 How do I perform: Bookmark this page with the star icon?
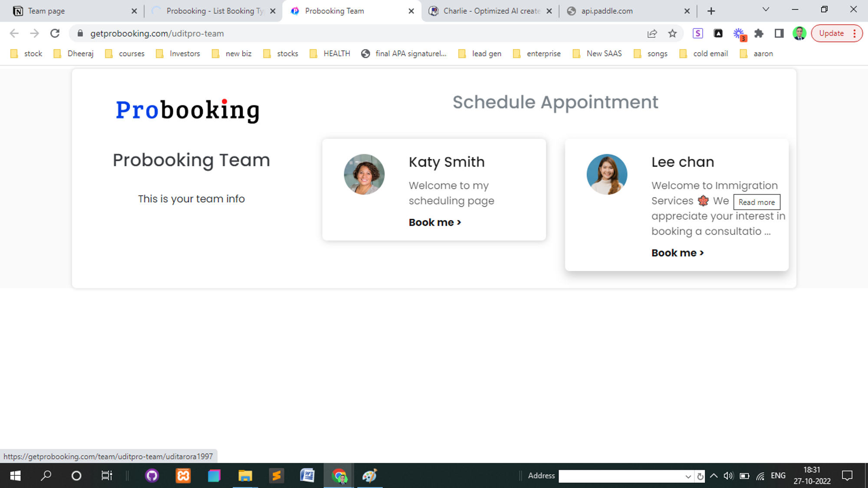(672, 33)
